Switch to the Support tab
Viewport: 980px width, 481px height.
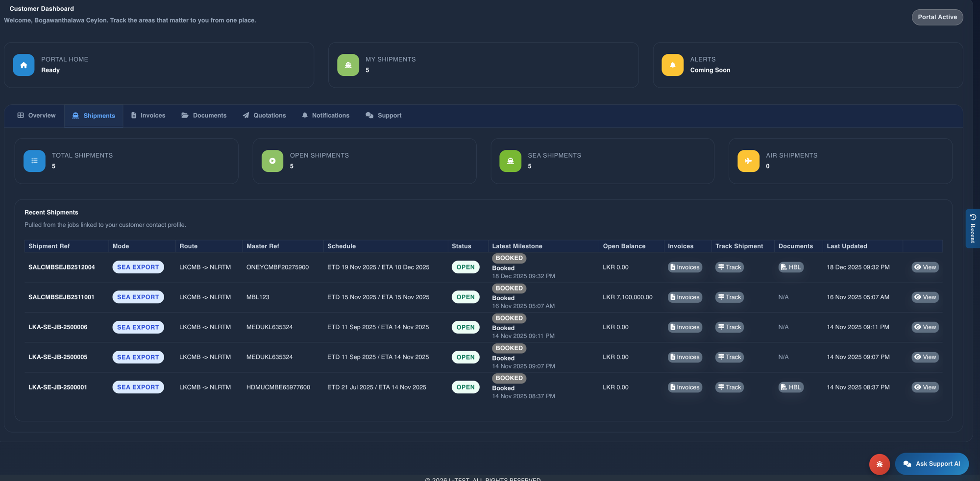coord(384,116)
